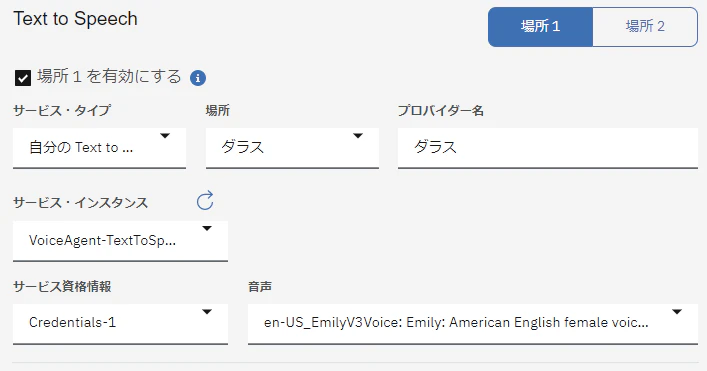Screen dimensions: 707x371
Task: Click the 音声 label
Action: coord(260,287)
